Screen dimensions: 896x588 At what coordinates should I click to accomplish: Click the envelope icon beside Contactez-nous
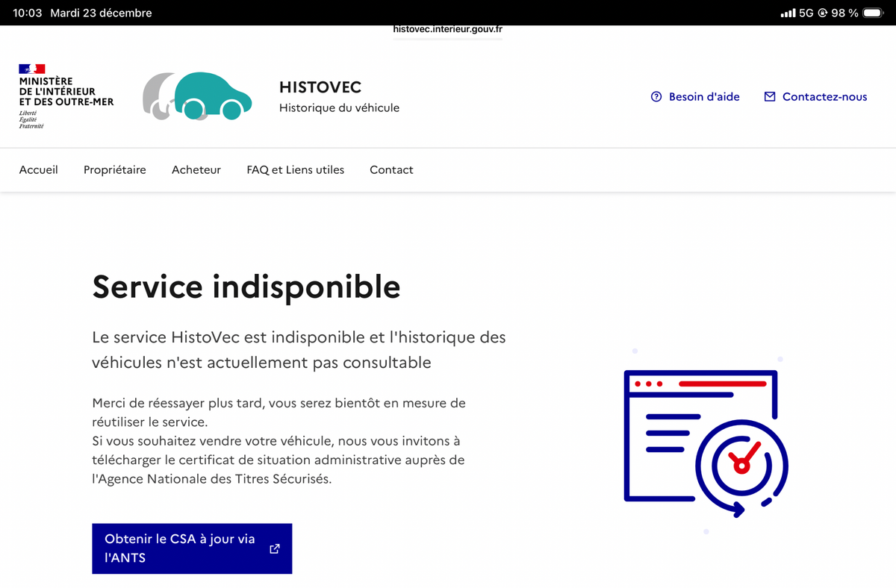click(770, 96)
